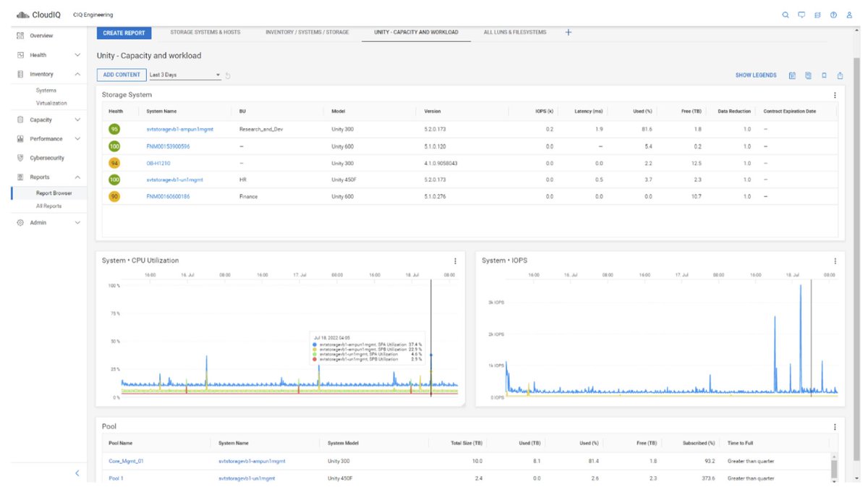Open OB-H1210 system link
This screenshot has height=495, width=868.
pos(158,163)
